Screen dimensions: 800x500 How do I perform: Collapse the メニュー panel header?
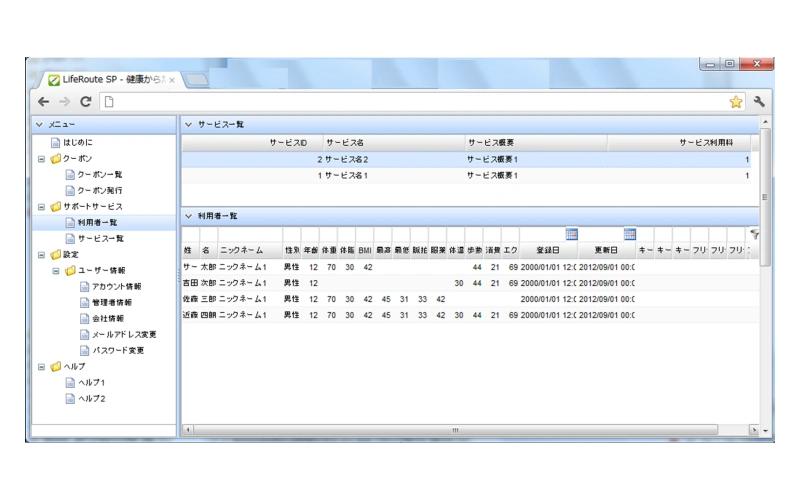(x=40, y=125)
